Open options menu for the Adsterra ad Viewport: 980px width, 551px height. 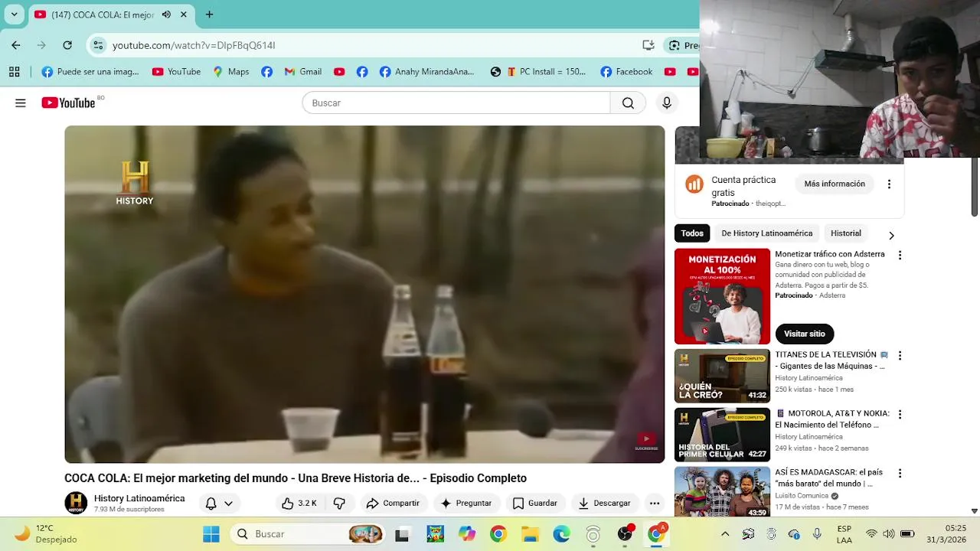point(900,256)
